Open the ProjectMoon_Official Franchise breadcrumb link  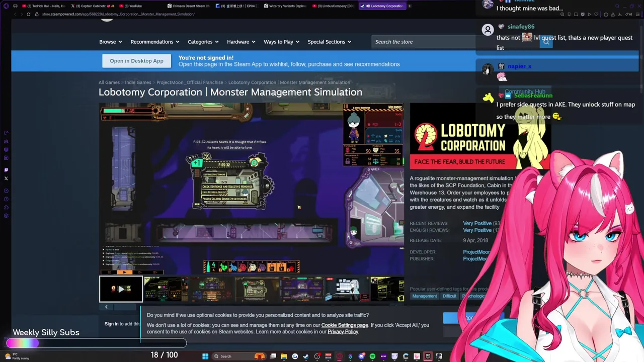(x=190, y=82)
